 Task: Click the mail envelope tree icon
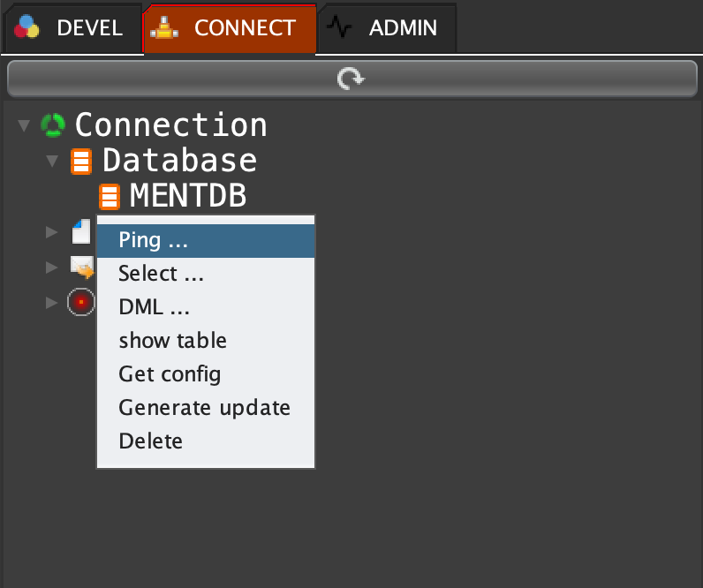pos(82,267)
